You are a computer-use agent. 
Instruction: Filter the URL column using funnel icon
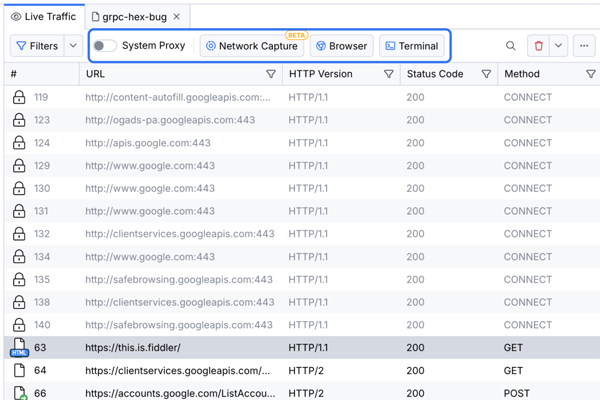click(x=270, y=74)
